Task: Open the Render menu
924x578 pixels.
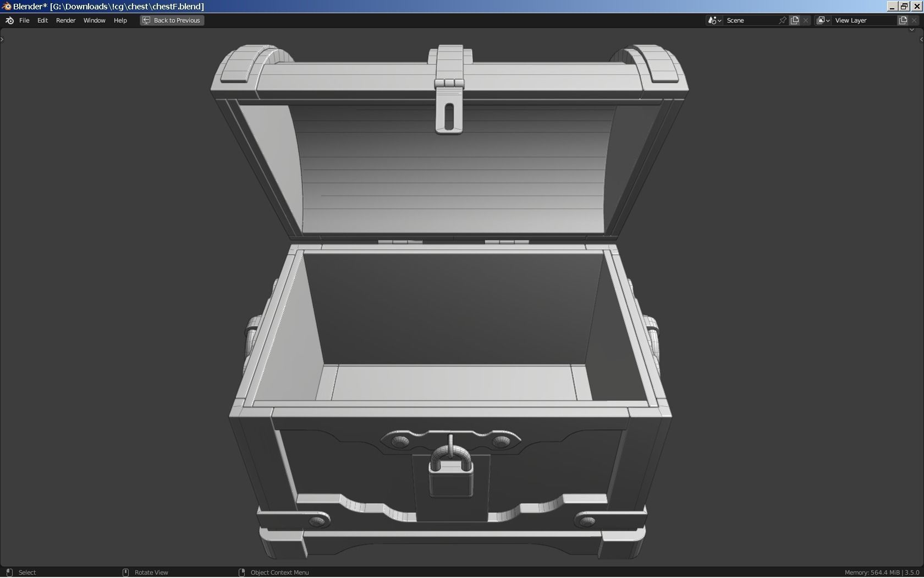Action: tap(65, 20)
